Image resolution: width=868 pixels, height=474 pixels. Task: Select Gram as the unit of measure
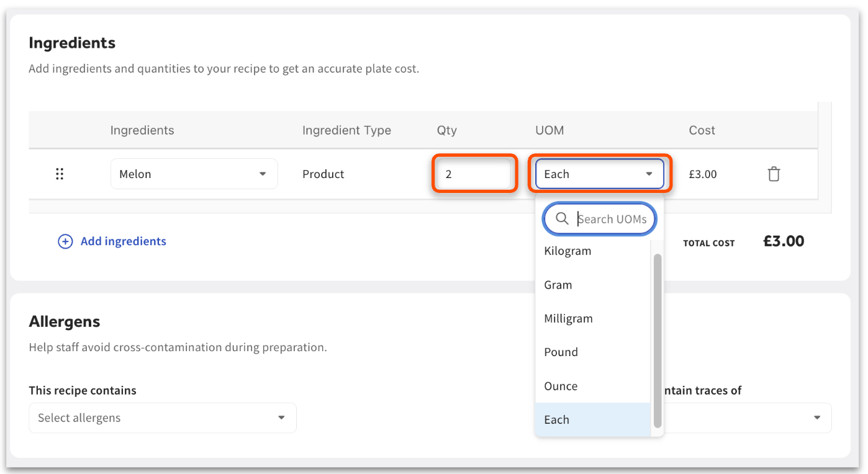click(558, 285)
